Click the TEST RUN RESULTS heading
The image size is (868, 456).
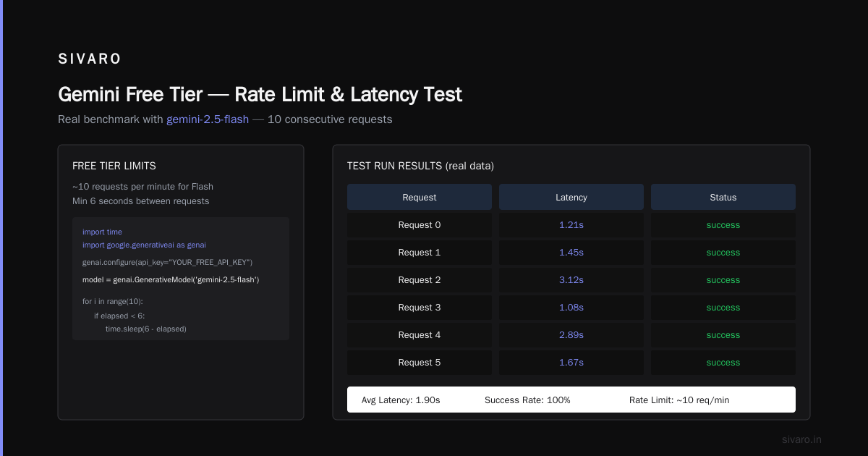(420, 166)
